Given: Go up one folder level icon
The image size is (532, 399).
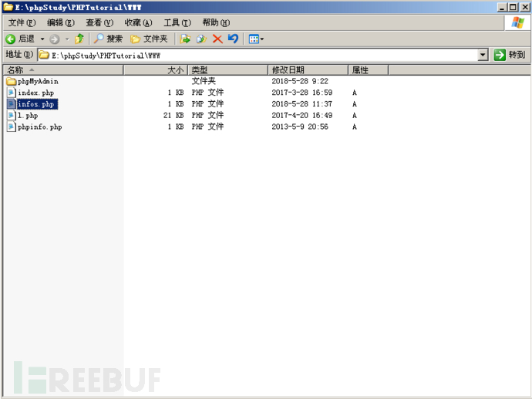Looking at the screenshot, I should tap(79, 39).
